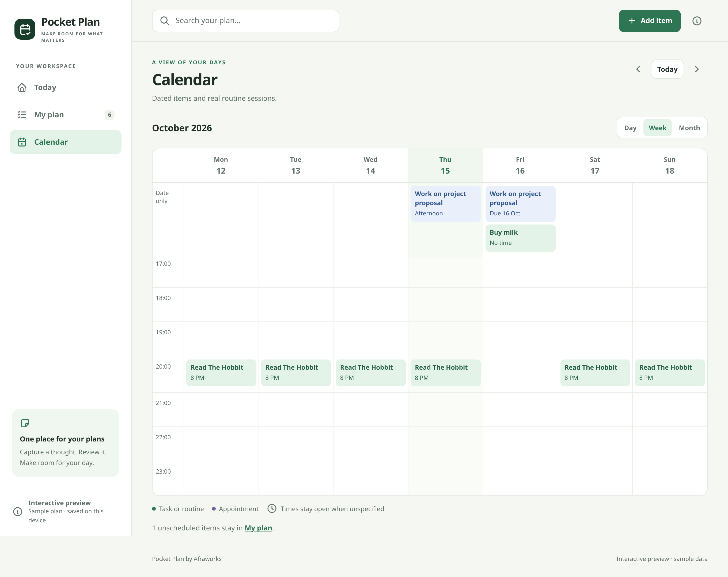728x577 pixels.
Task: Click the calendar icon in the sidebar
Action: pos(22,142)
